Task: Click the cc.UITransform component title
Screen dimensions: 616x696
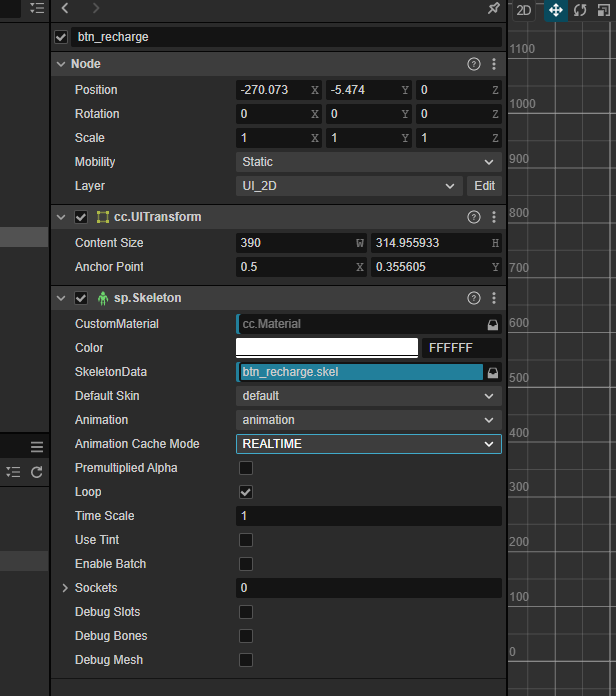Action: tap(158, 217)
